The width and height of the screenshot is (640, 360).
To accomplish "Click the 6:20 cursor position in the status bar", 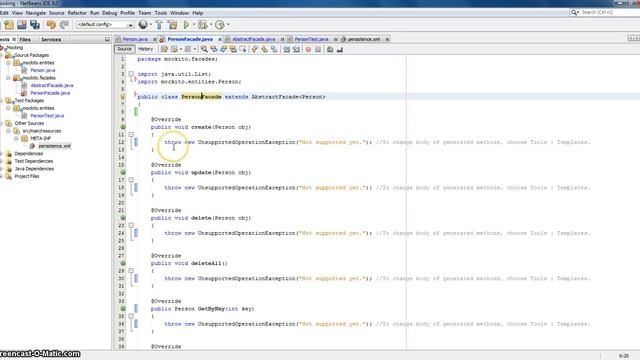I will 624,356.
